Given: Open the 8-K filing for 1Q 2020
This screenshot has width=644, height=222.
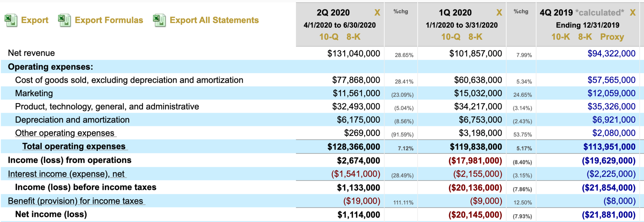Looking at the screenshot, I should coord(475,37).
